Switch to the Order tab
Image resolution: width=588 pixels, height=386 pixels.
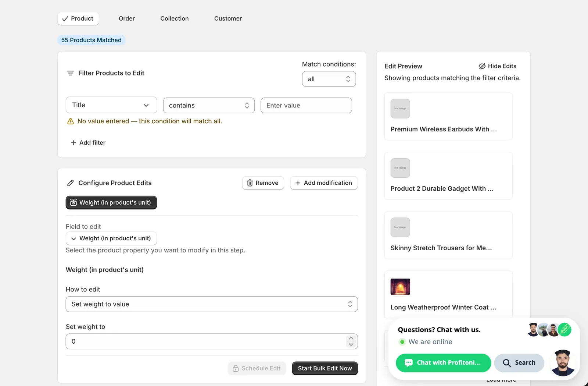click(x=127, y=18)
